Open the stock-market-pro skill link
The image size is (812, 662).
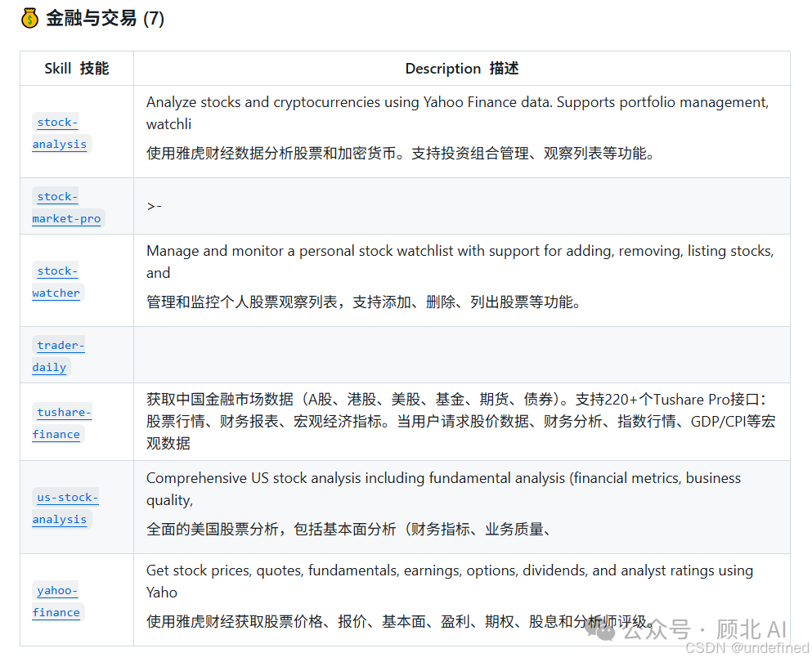(x=67, y=207)
